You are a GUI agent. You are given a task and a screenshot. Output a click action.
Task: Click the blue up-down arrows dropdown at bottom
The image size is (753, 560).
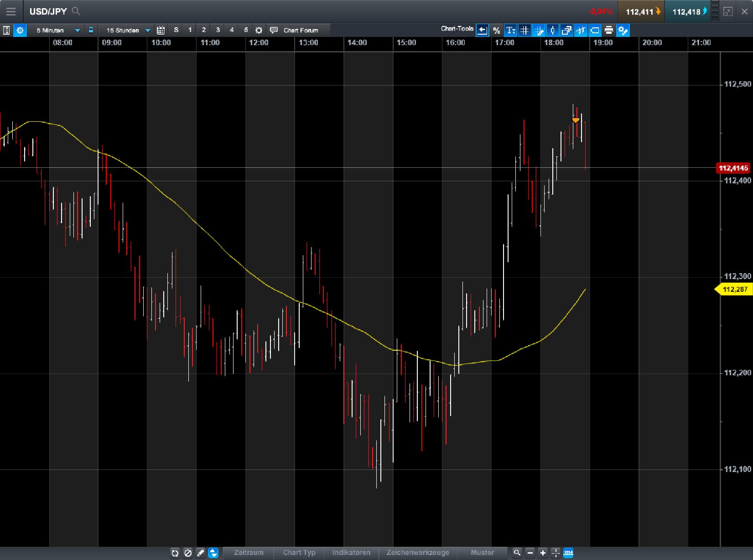tap(213, 553)
